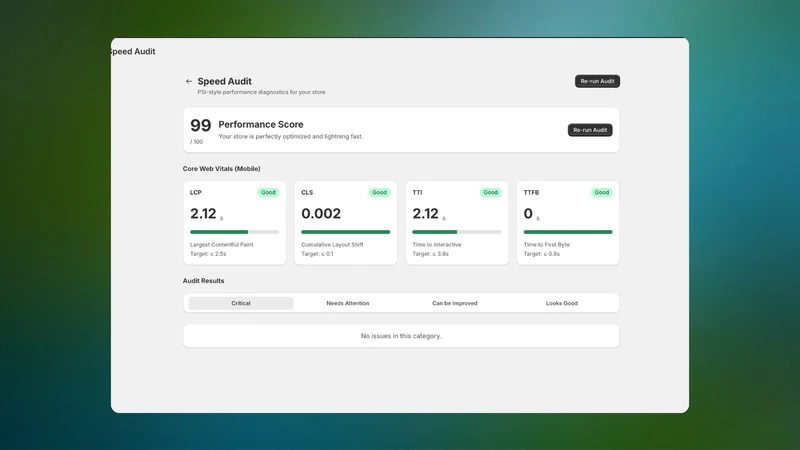Click the back arrow beside Speed Audit

click(x=189, y=81)
